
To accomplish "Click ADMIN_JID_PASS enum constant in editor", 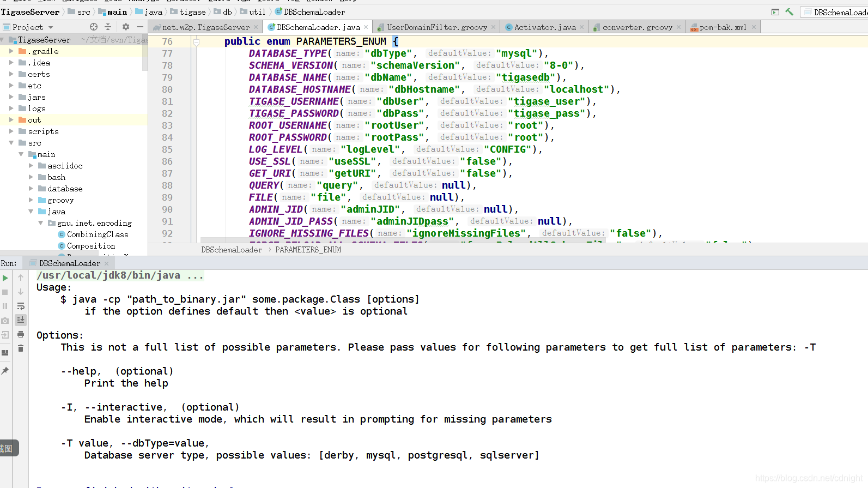I will [x=291, y=221].
